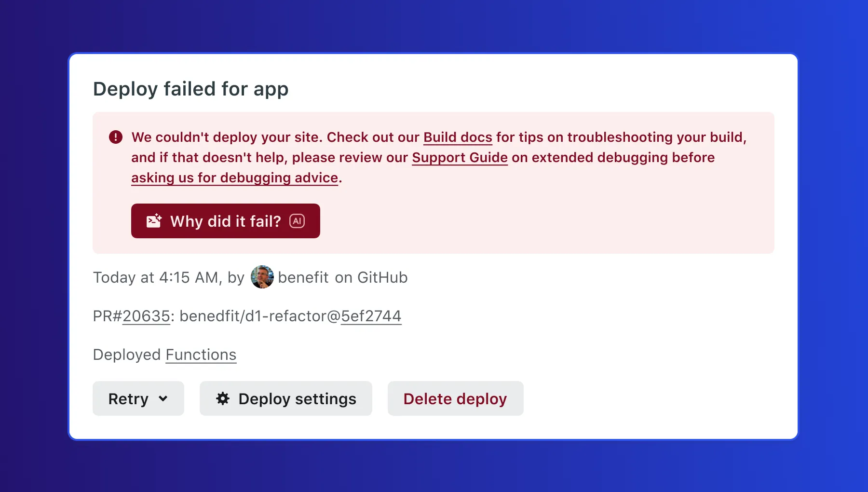Open pull request 20635
Viewport: 868px width, 492px height.
tap(146, 316)
